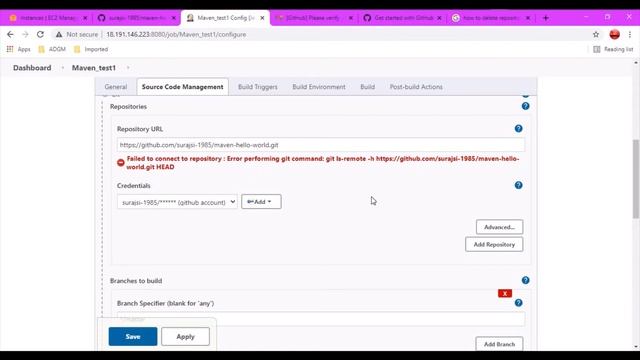Click the Advanced... button
The height and width of the screenshot is (360, 640).
(499, 227)
